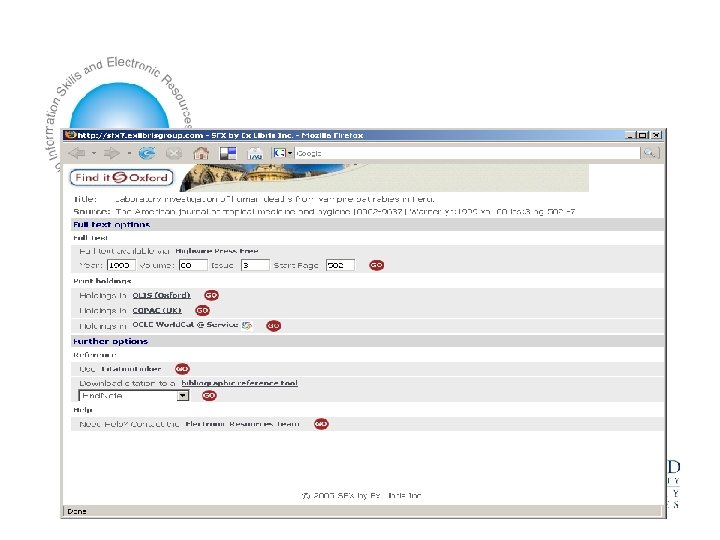Expand the EndNote citation format dropdown

coord(183,395)
